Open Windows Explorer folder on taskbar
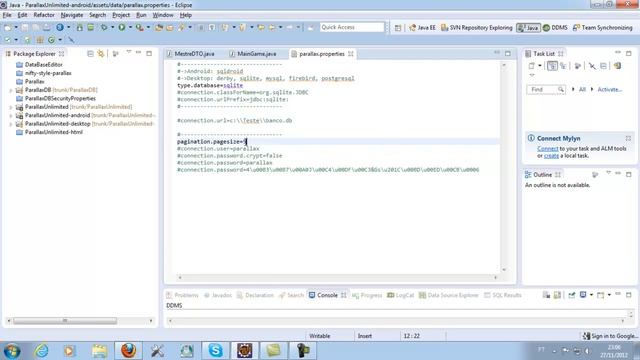This screenshot has width=640, height=360. click(100, 351)
